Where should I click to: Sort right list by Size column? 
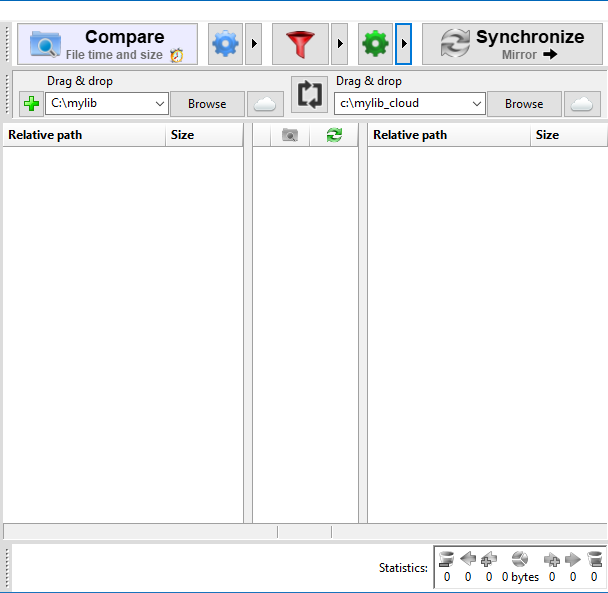tap(569, 135)
